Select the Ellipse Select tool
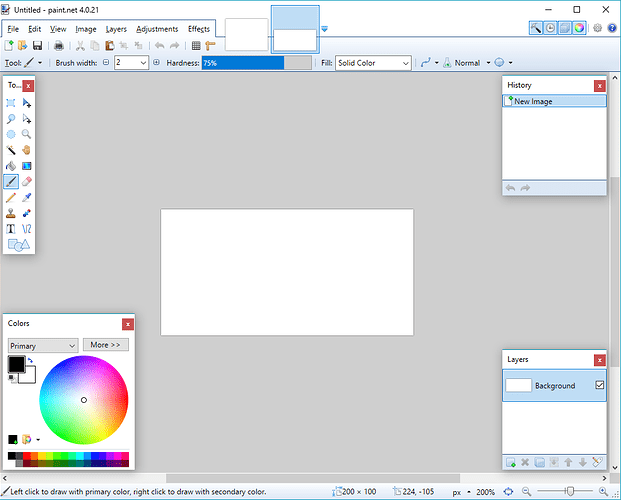 pyautogui.click(x=11, y=134)
